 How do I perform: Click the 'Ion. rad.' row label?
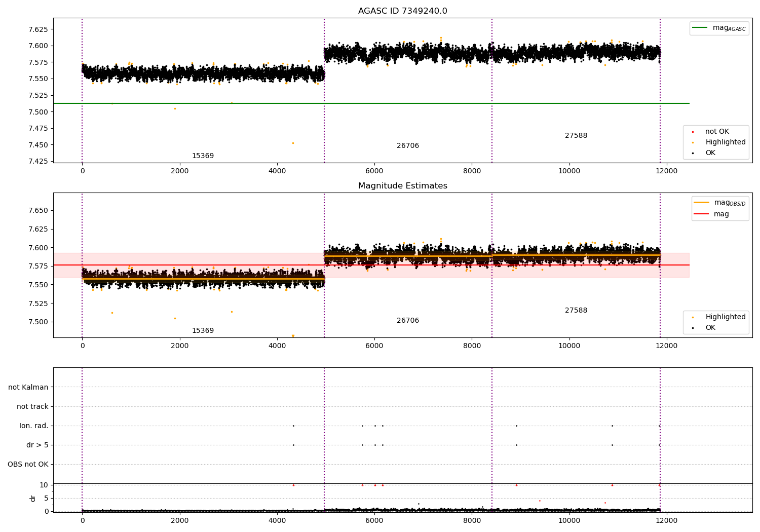tap(34, 426)
